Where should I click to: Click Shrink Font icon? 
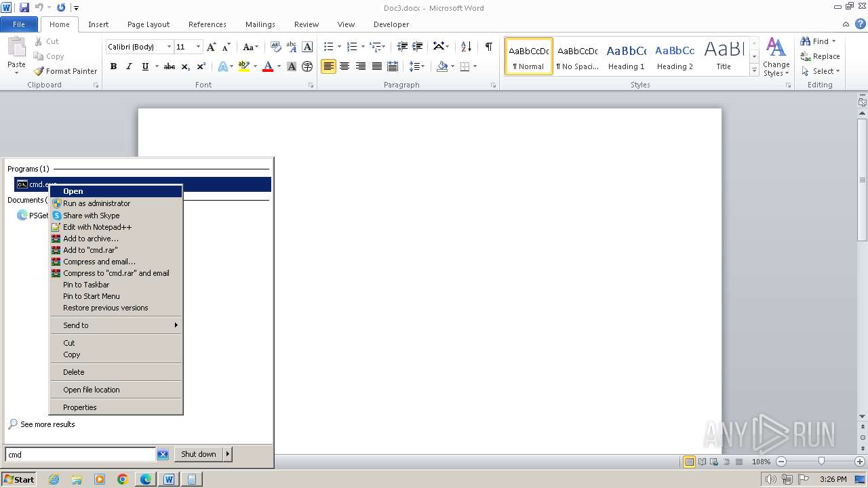[x=226, y=47]
